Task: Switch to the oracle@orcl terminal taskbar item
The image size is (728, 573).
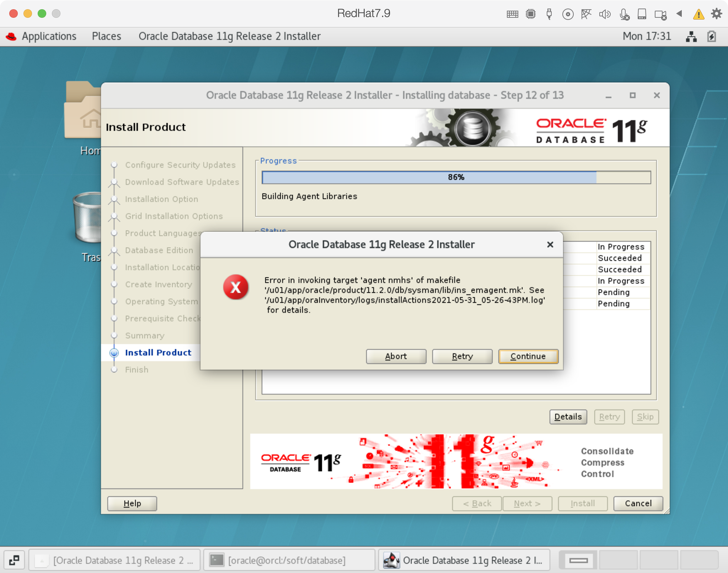Action: point(287,560)
